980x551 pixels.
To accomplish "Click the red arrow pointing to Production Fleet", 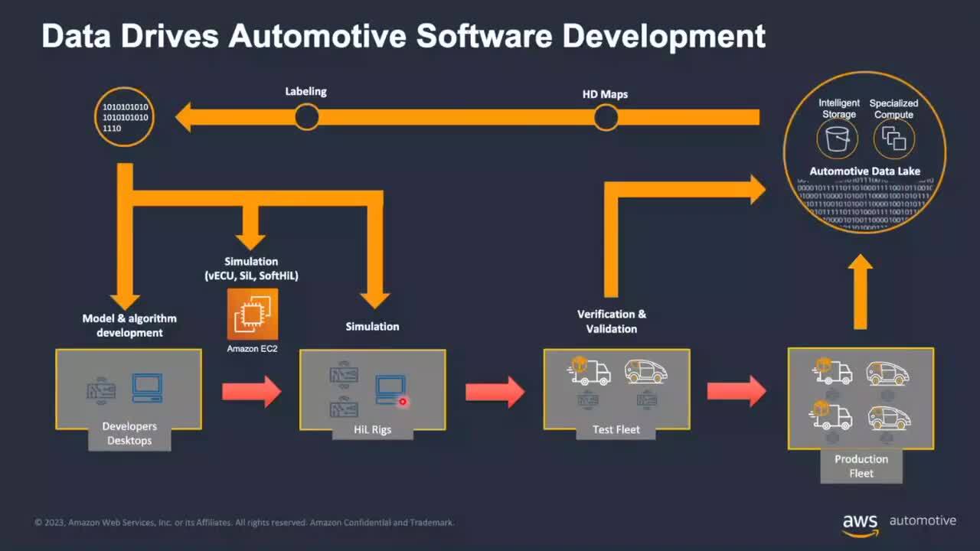I will click(736, 391).
